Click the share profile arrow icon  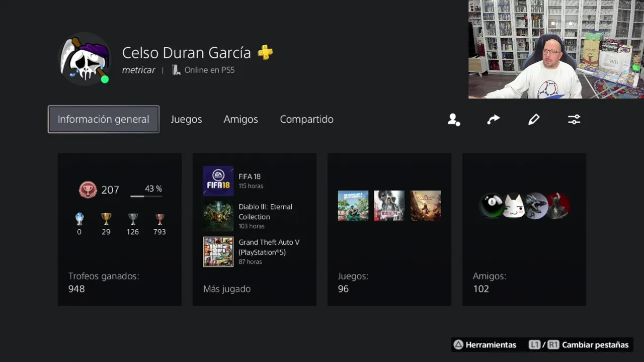[x=494, y=119]
